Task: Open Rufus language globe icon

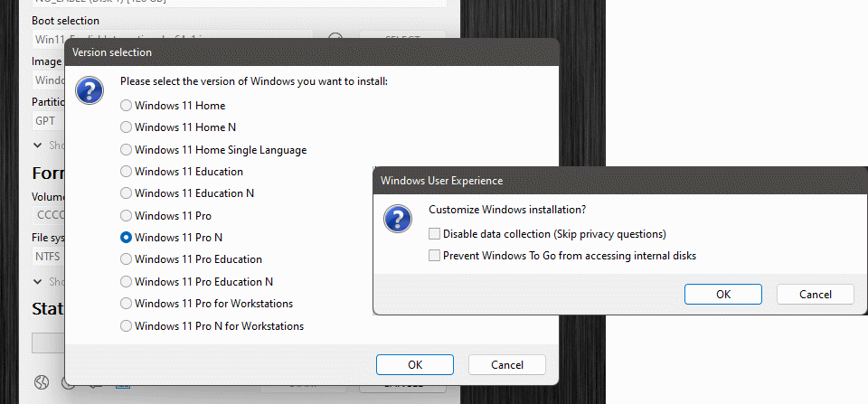Action: pyautogui.click(x=42, y=382)
